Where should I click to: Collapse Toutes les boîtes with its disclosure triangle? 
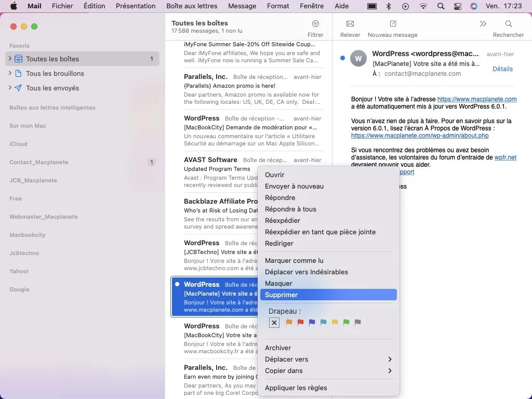9,59
